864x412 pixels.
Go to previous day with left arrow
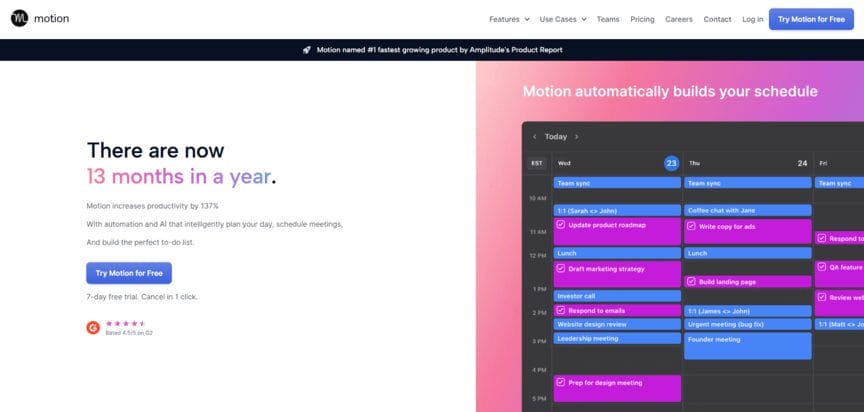(534, 137)
